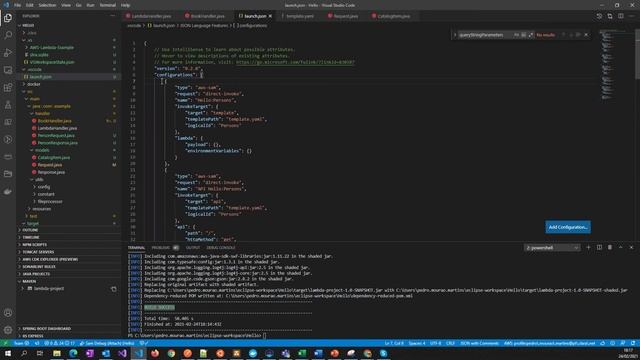Toggle Match Whole Word in find widget

[x=524, y=35]
